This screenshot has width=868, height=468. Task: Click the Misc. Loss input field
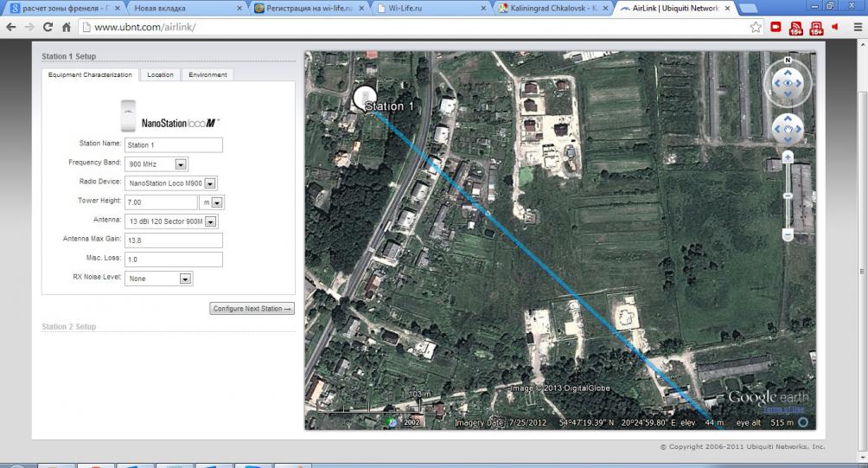tap(173, 260)
